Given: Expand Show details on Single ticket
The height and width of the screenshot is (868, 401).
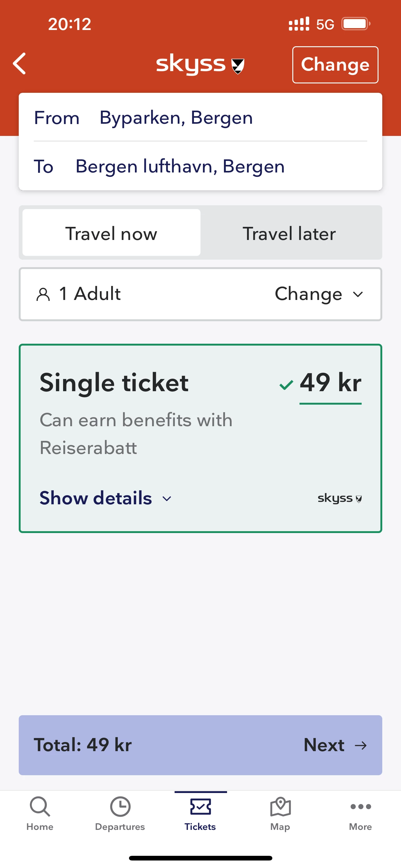Looking at the screenshot, I should coord(105,498).
